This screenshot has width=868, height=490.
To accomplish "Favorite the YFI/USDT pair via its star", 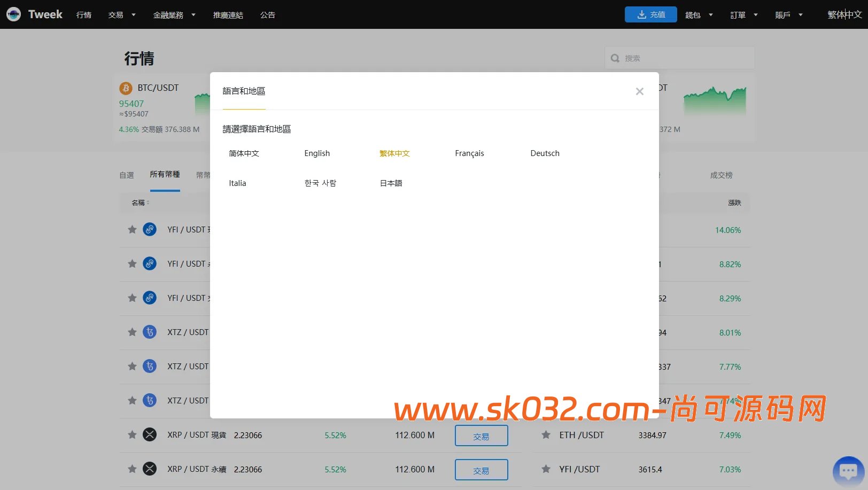I will 132,229.
